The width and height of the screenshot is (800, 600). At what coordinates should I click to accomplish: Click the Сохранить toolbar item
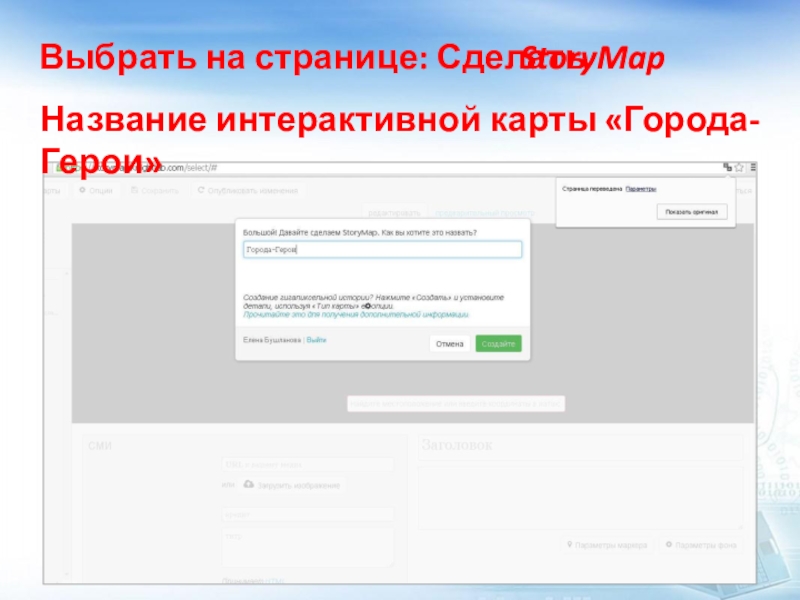point(155,190)
